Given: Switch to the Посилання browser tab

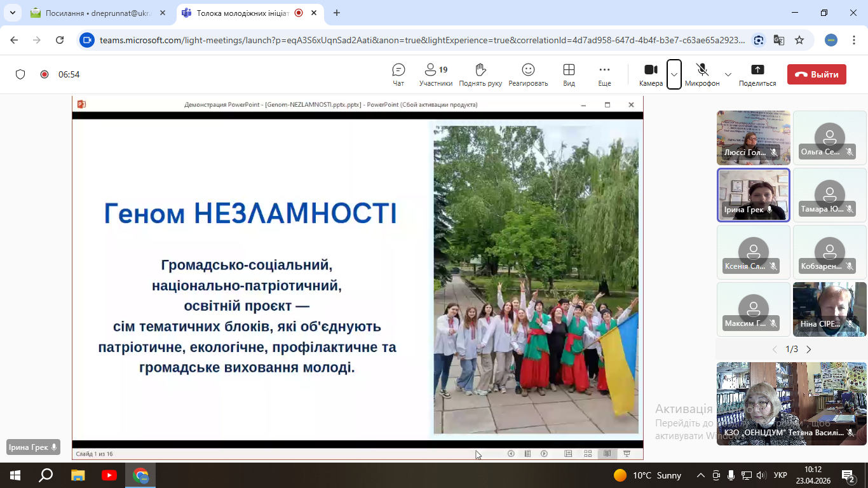Looking at the screenshot, I should (x=95, y=13).
